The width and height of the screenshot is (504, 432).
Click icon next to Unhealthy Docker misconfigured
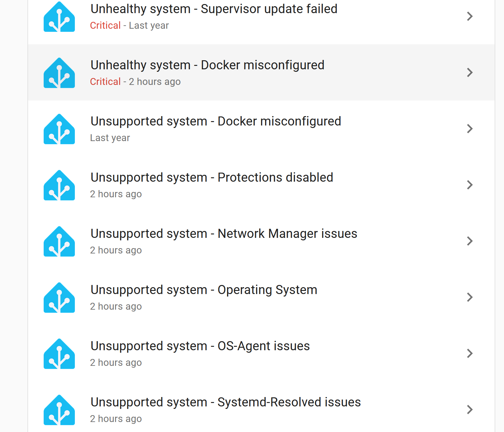(x=59, y=73)
